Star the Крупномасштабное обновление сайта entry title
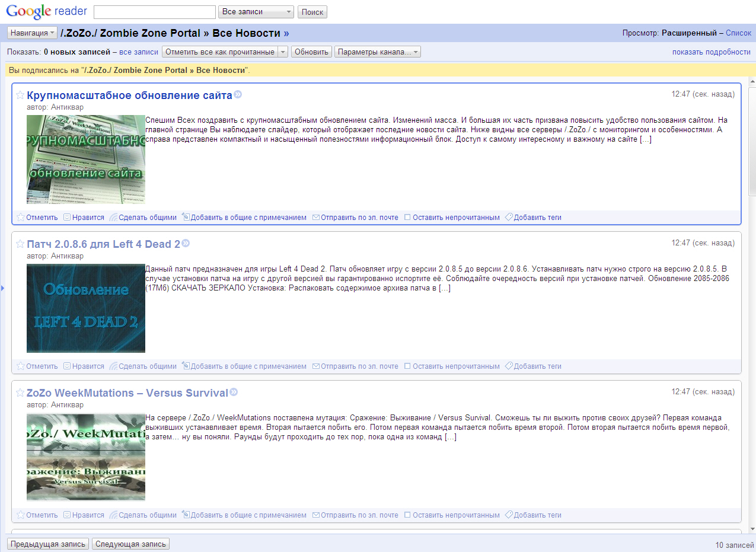The height and width of the screenshot is (552, 756). 20,95
